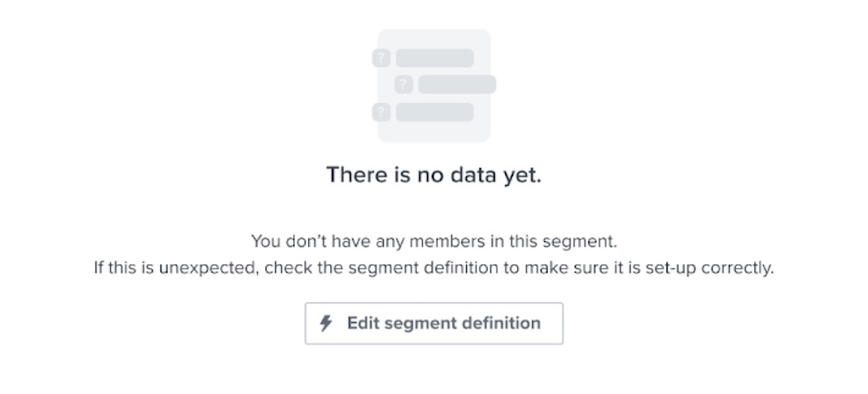Select the bottom gray placeholder bar
868x394 pixels.
(x=435, y=112)
